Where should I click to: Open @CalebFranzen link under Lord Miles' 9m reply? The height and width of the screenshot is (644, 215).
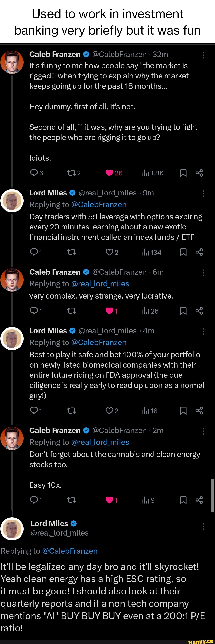pyautogui.click(x=99, y=205)
